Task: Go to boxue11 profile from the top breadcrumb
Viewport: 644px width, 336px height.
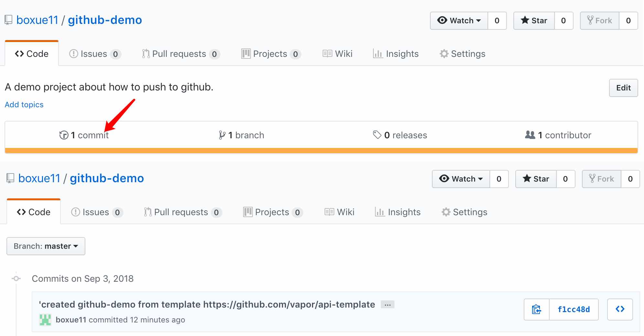Action: point(37,20)
